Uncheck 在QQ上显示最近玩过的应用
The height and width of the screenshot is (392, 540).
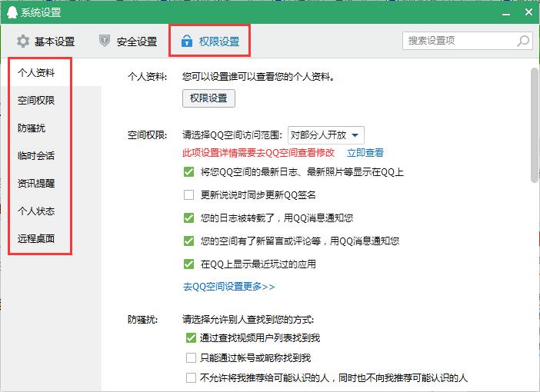(x=188, y=264)
